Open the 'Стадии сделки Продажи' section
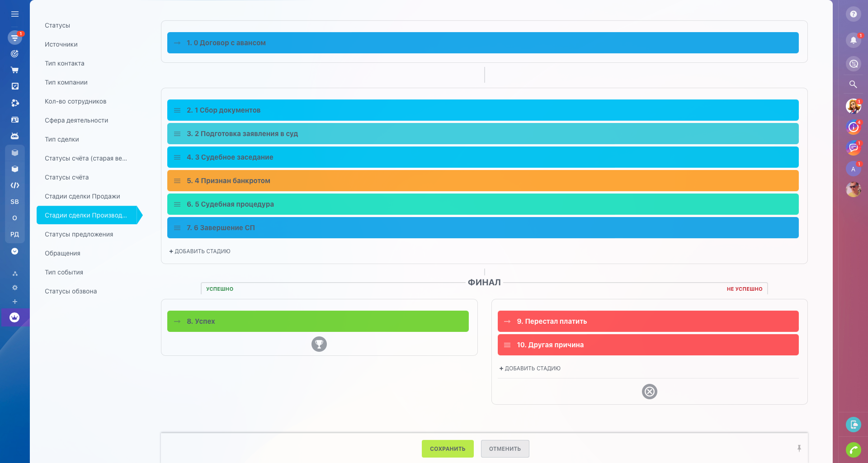The image size is (868, 463). (x=82, y=196)
